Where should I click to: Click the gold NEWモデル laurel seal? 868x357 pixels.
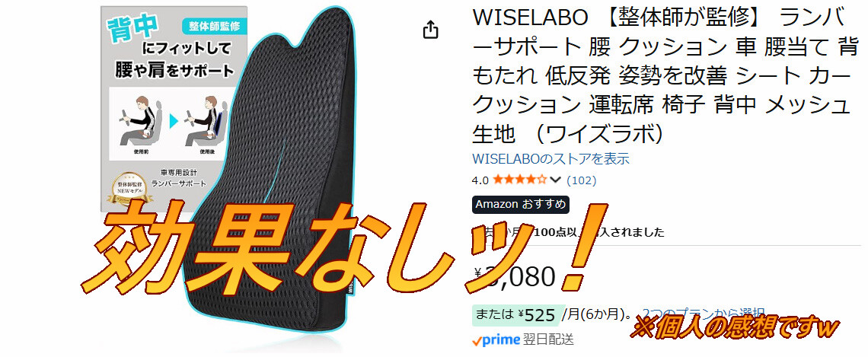click(129, 190)
